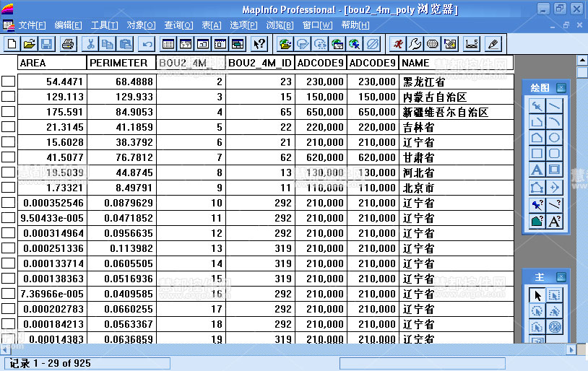
Task: Click the BOU2_4M_ID column header
Action: [260, 63]
